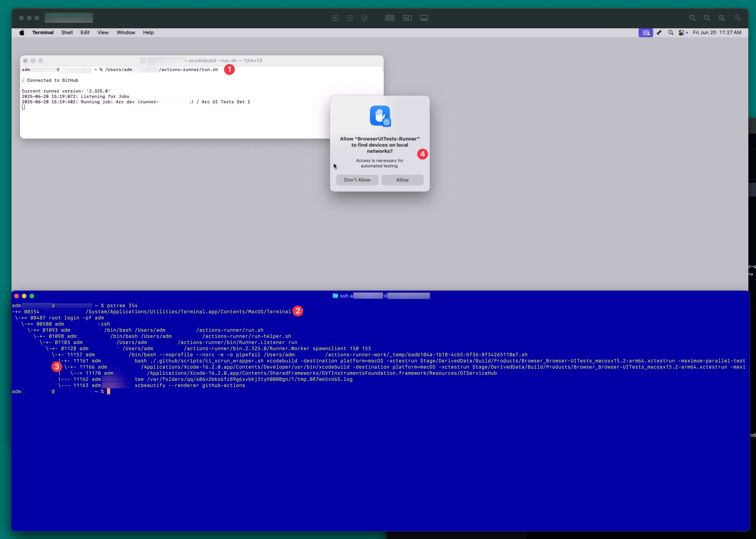Open the screen sharing status menu icon
This screenshot has width=756, height=539.
tap(645, 32)
